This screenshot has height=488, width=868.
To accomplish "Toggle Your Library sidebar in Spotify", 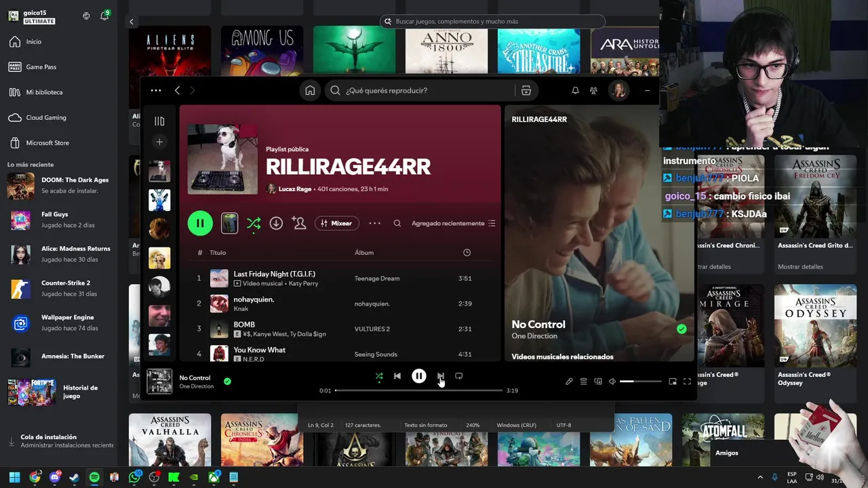I will click(x=159, y=121).
